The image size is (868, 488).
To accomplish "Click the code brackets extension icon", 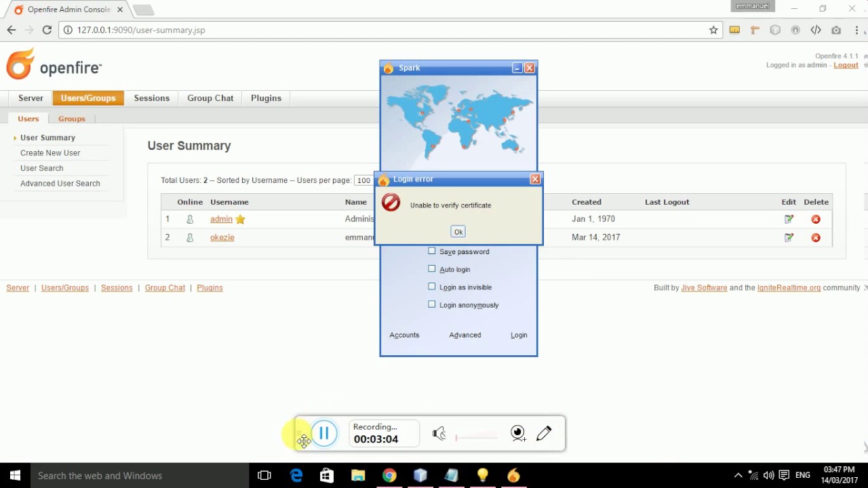I will [x=816, y=30].
